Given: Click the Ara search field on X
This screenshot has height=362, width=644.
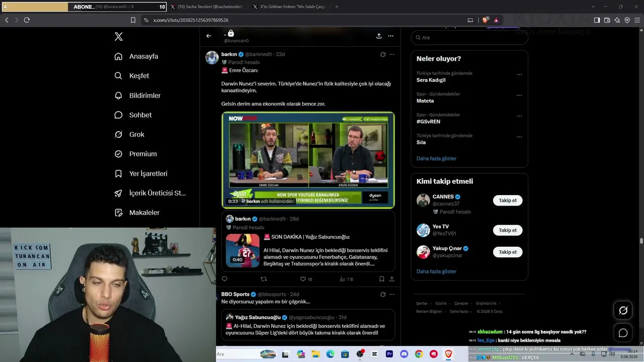Looking at the screenshot, I should point(469,38).
